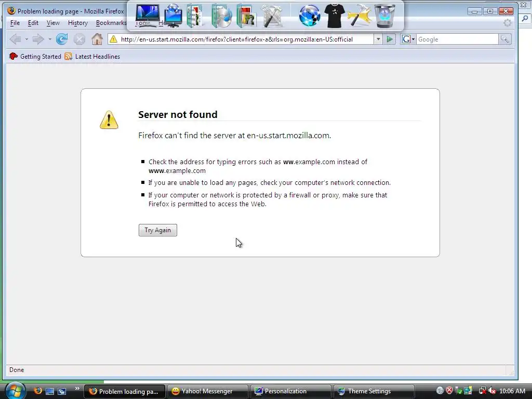
Task: Open the black t-shirt dock icon
Action: pyautogui.click(x=335, y=16)
